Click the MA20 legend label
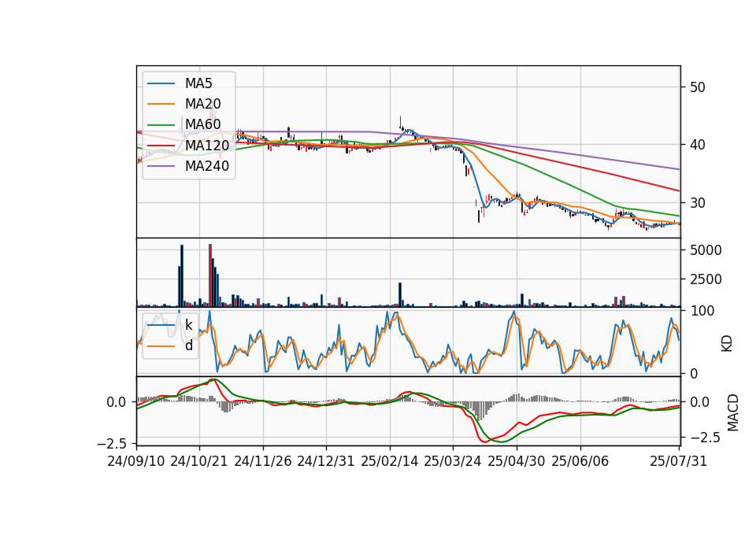The image size is (756, 543). [202, 104]
